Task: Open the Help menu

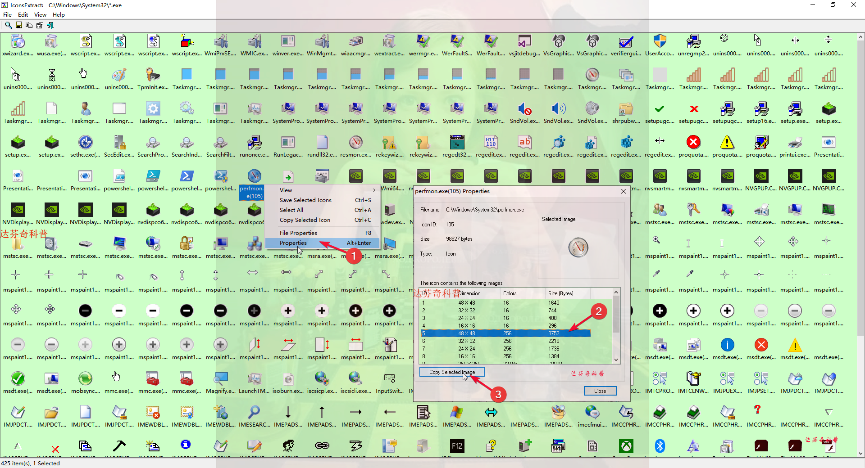Action: 58,15
